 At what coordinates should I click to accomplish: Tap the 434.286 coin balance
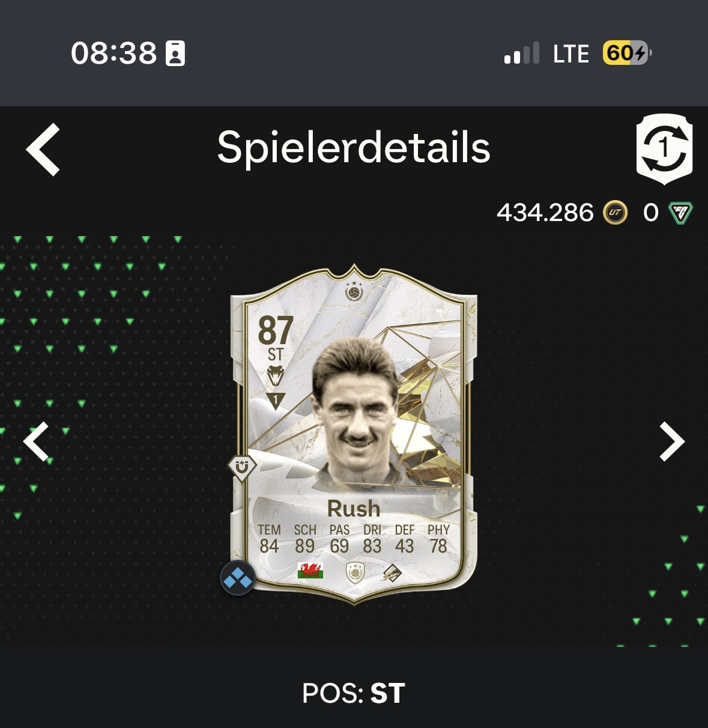545,213
